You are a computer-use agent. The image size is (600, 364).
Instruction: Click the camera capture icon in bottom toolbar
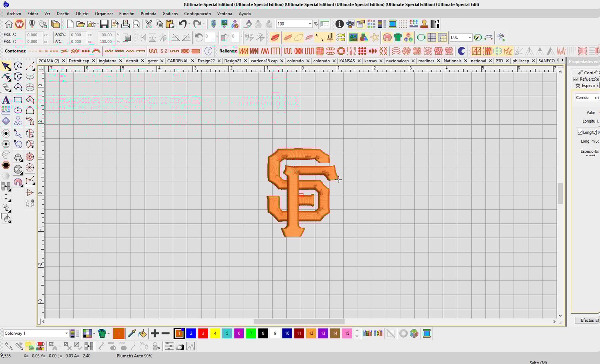point(180,347)
